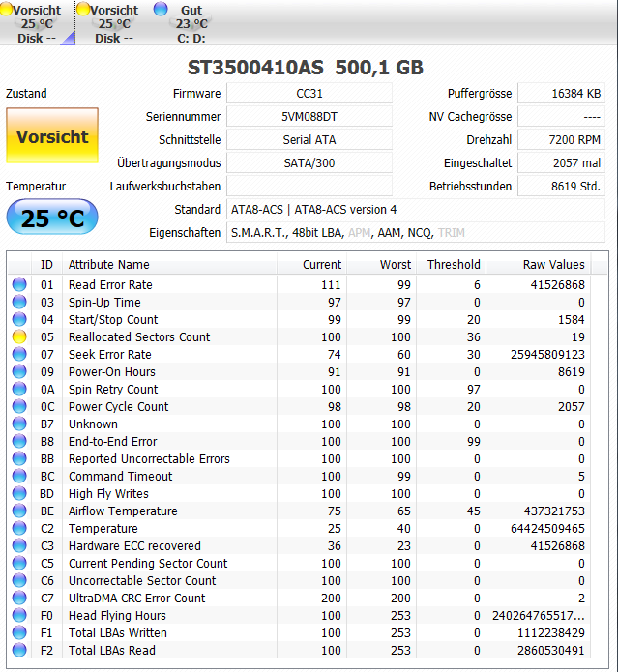This screenshot has width=618, height=672.
Task: Click the Schnittstelle field Serial ATA
Action: [309, 139]
